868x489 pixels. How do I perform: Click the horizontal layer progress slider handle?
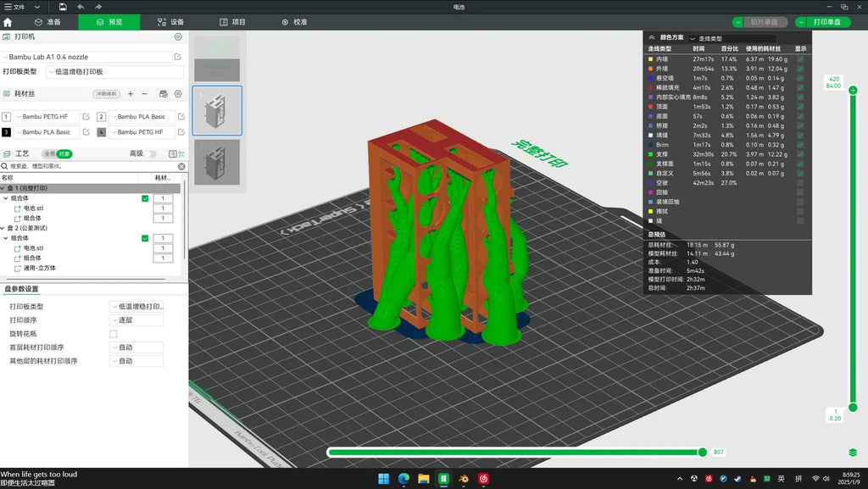click(702, 453)
